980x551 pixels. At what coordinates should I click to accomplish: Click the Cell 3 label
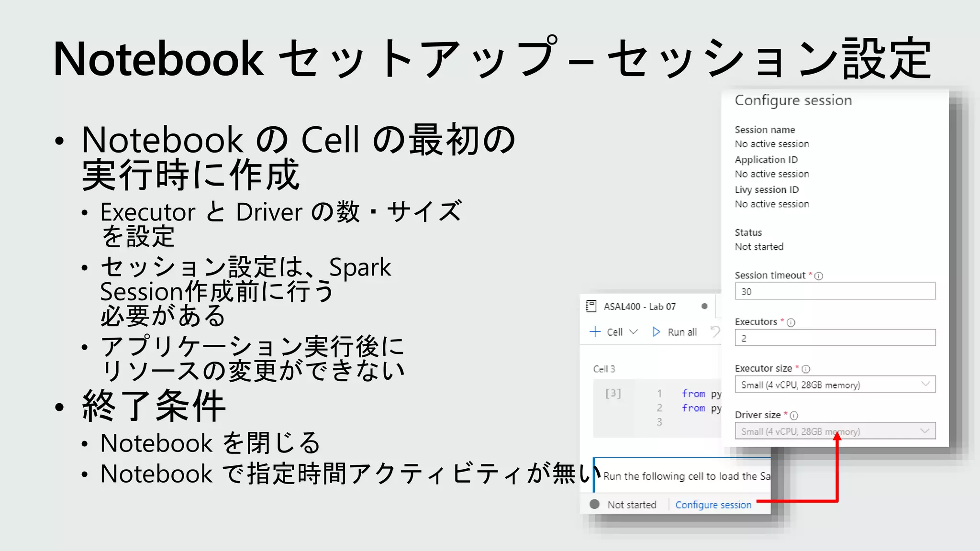point(604,369)
